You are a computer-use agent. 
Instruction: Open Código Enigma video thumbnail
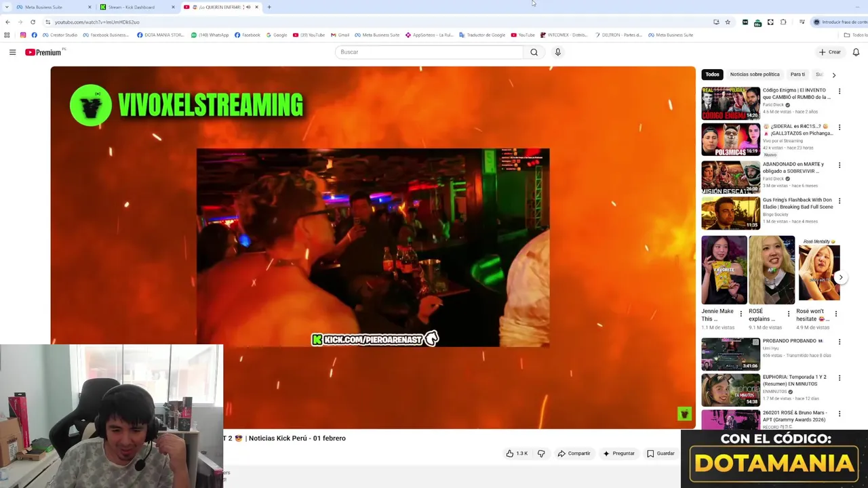[x=730, y=104]
